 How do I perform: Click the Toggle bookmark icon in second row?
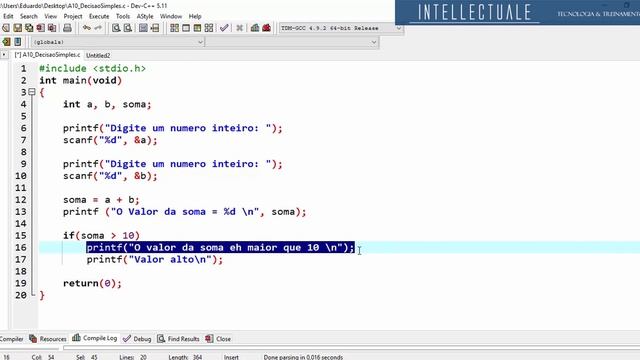click(18, 42)
